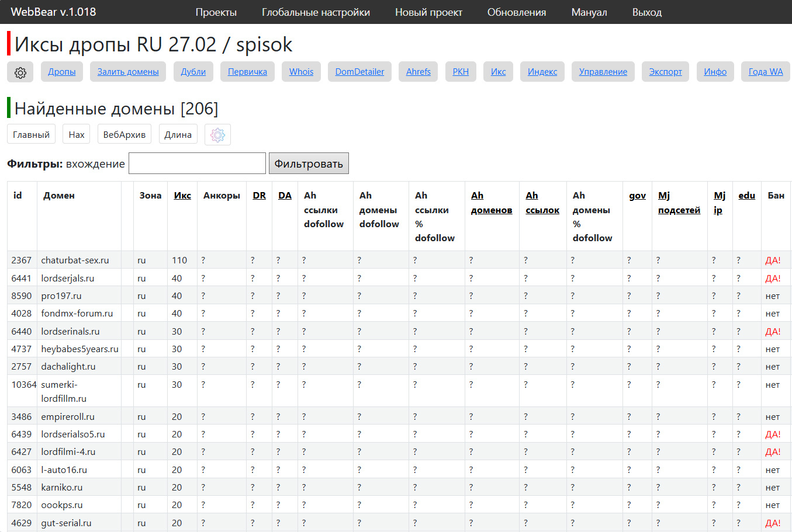Click the Года WA link
This screenshot has width=792, height=532.
[765, 72]
